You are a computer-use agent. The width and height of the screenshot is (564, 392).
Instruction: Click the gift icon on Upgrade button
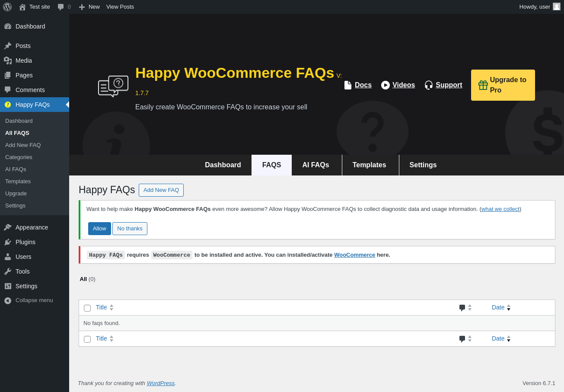[x=483, y=85]
